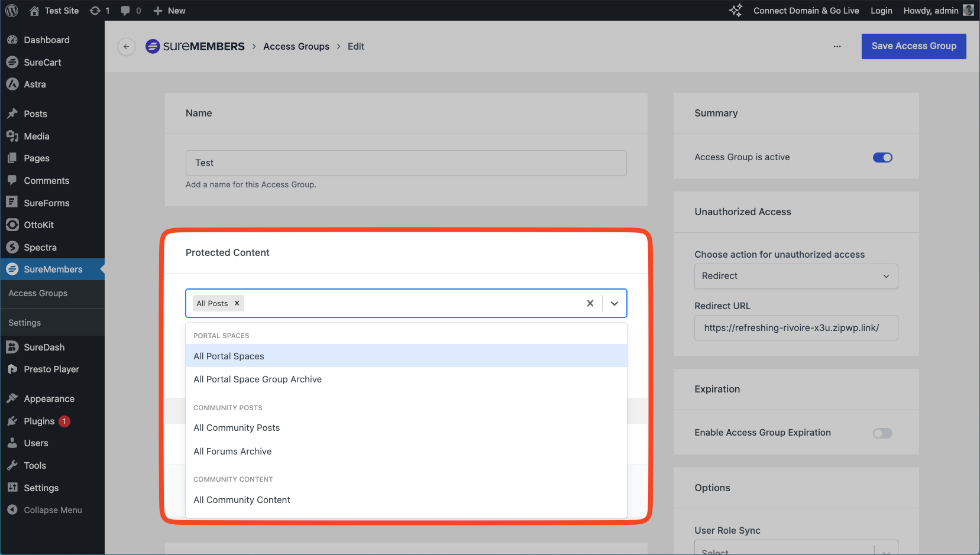Click the Redirect URL input field
The width and height of the screenshot is (980, 555).
click(x=796, y=327)
